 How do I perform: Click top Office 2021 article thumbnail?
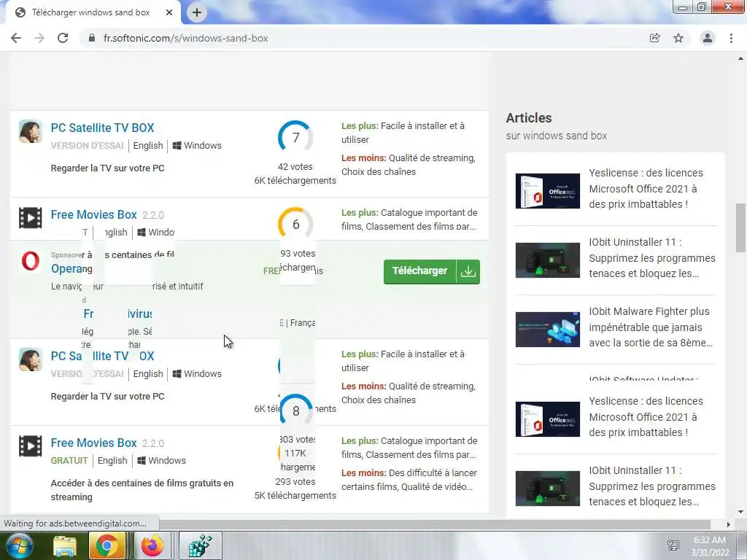point(548,191)
